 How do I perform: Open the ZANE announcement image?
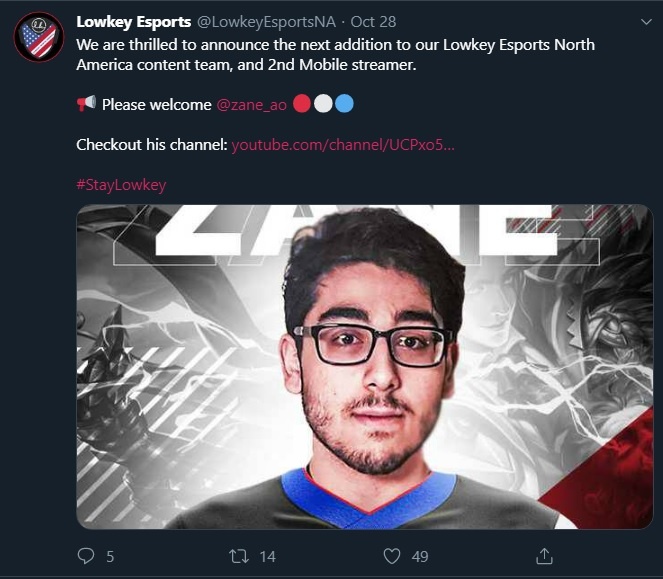[x=365, y=367]
